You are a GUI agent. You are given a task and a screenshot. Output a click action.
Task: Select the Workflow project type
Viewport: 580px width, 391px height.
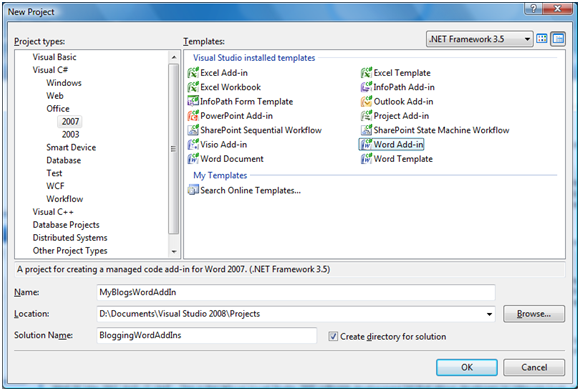click(x=65, y=199)
